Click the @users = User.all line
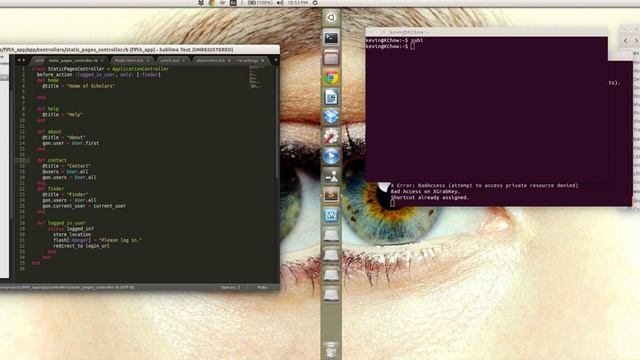Screen dimensions: 640x360 click(65, 172)
